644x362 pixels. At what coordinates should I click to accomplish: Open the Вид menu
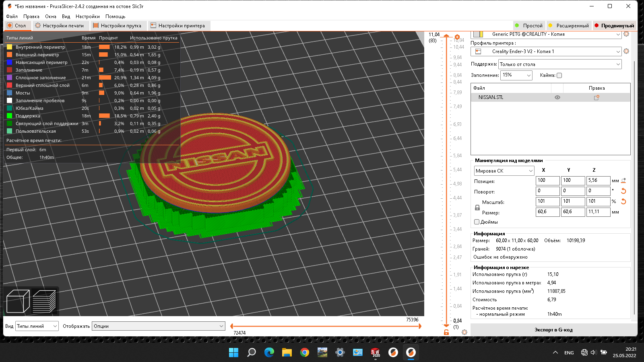(66, 16)
